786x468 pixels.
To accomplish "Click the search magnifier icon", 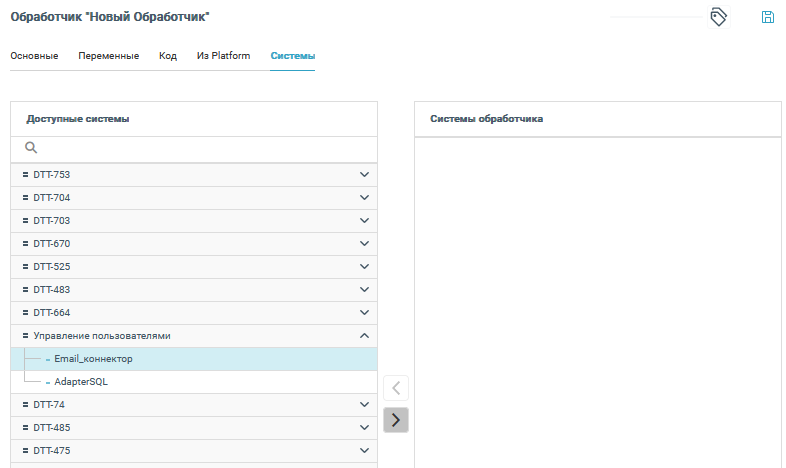I will click(31, 148).
